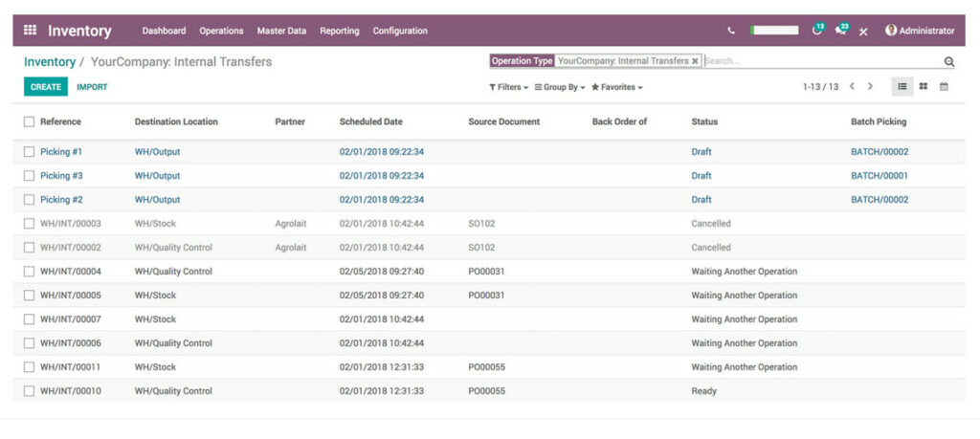Expand the Filters dropdown
Image resolution: width=980 pixels, height=439 pixels.
coord(509,87)
